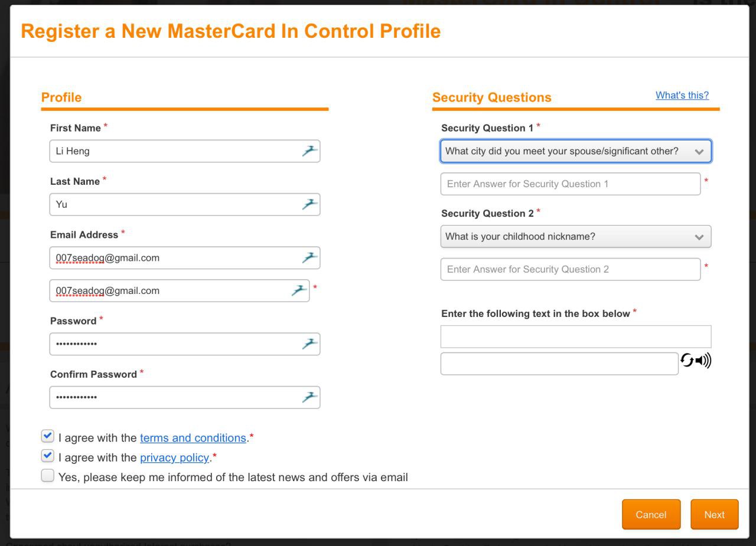Uncheck agree with terms and conditions

[x=48, y=436]
